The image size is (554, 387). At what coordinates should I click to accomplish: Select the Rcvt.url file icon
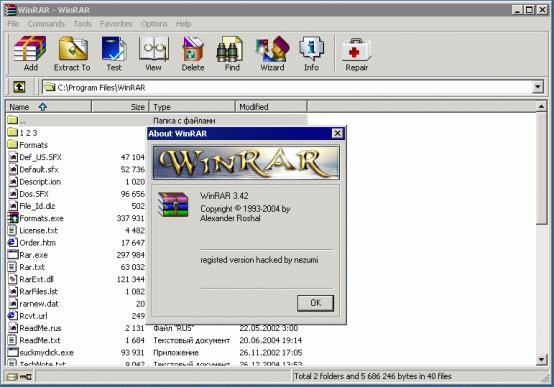[x=13, y=316]
